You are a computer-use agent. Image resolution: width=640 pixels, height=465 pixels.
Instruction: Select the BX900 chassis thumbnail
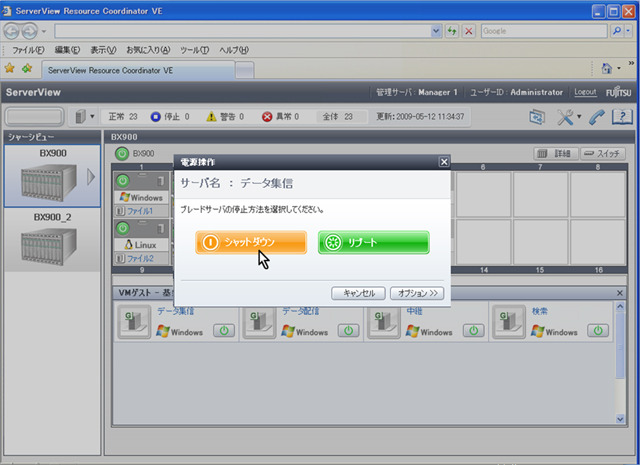click(52, 176)
